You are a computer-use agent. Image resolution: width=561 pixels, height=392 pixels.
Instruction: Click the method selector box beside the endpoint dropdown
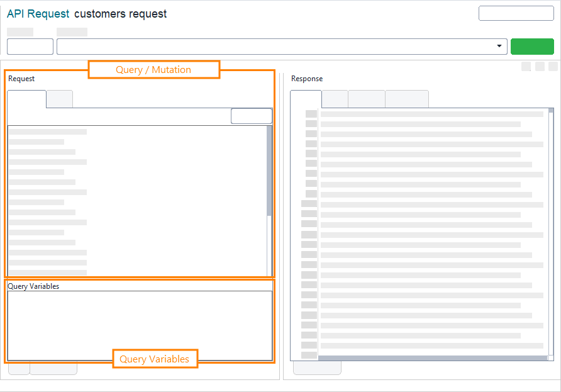tap(30, 46)
